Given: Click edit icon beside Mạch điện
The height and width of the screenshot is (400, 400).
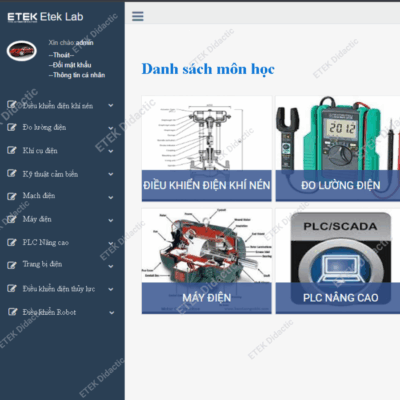Looking at the screenshot, I should (x=12, y=196).
